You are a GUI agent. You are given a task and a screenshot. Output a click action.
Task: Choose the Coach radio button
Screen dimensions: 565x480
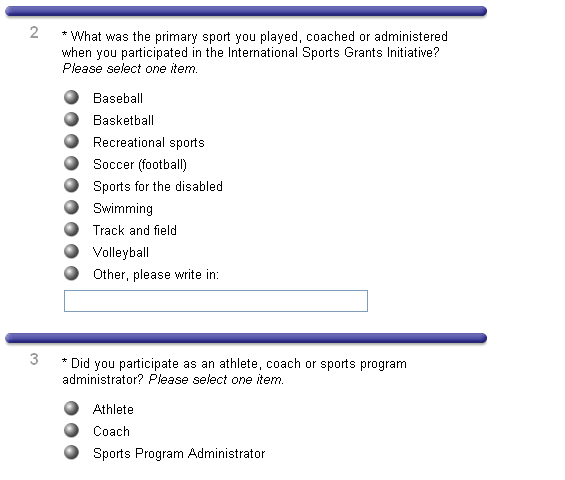71,430
